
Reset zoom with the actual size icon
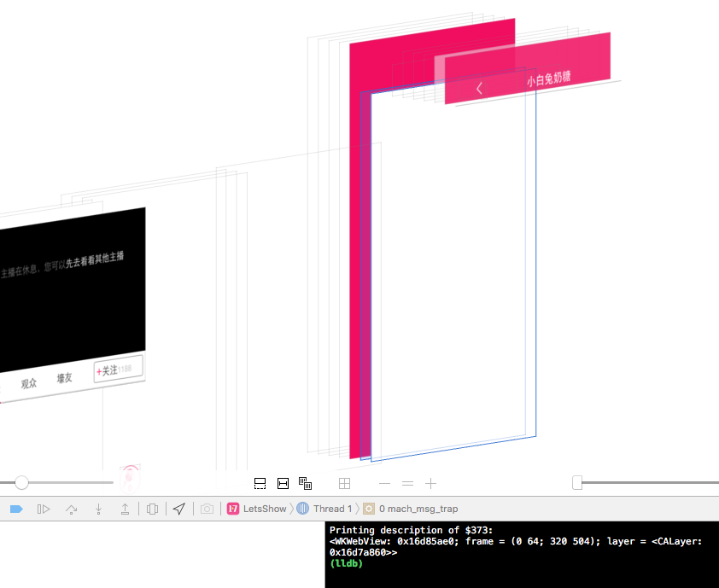coord(408,483)
